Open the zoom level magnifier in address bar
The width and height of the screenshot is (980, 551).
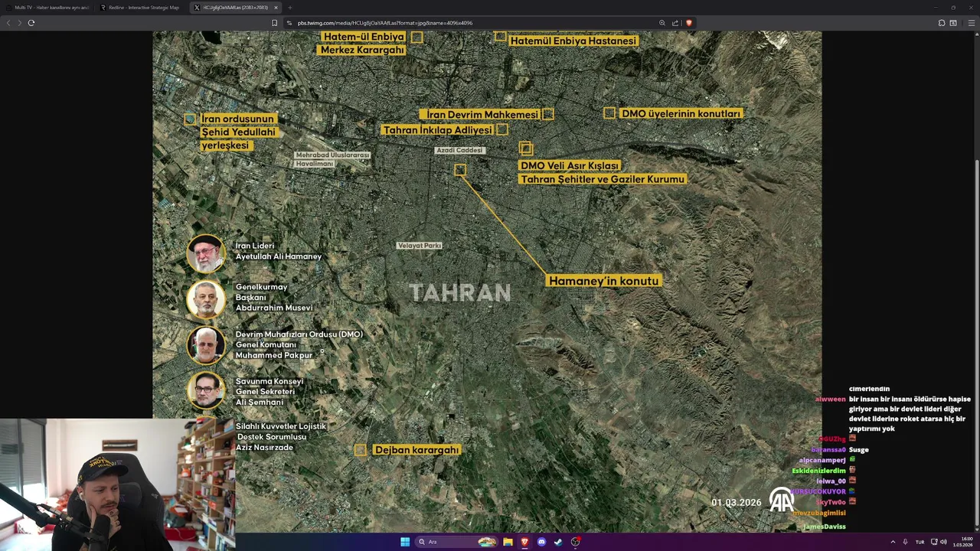click(x=661, y=23)
